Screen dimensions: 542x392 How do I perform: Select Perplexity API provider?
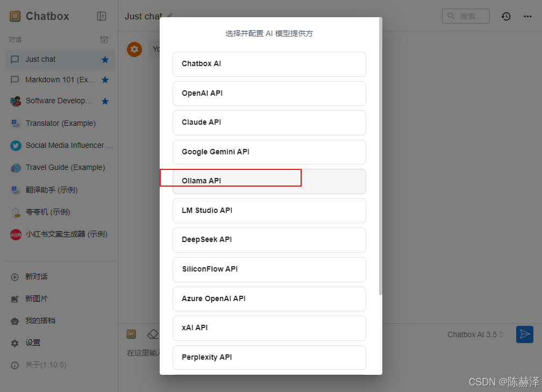269,358
